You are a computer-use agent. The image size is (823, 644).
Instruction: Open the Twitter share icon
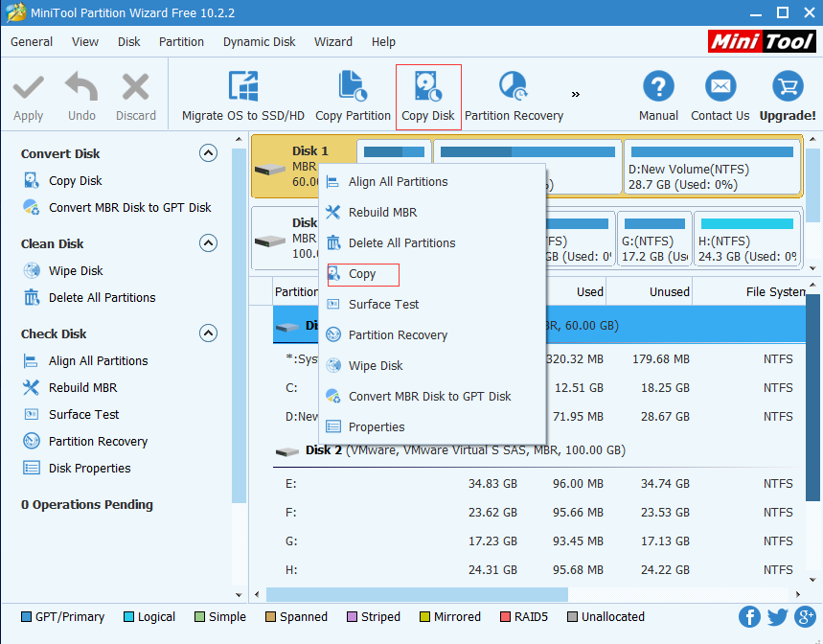777,617
